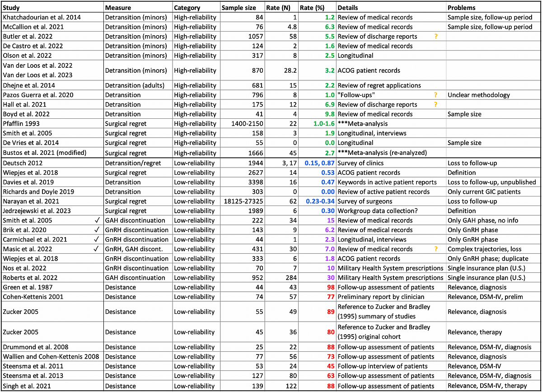
Task: Select the Rate (%) column header
Action: [311, 8]
